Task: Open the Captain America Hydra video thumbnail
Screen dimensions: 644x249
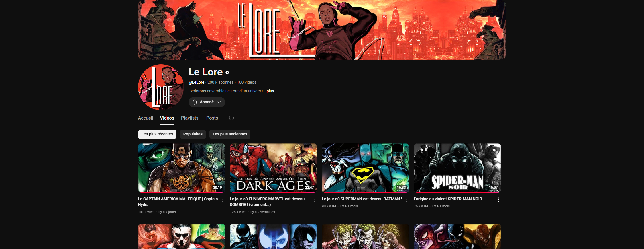Action: coord(182,168)
